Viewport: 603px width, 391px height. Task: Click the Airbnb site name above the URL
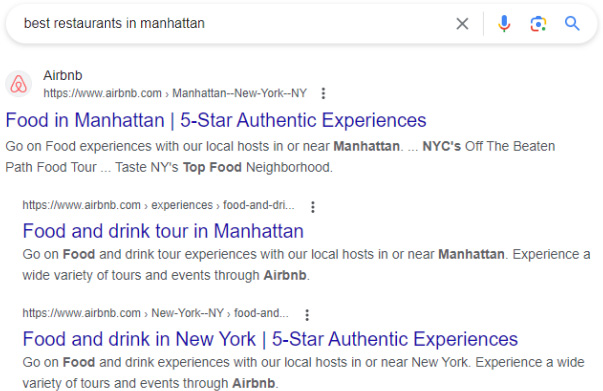click(x=63, y=75)
